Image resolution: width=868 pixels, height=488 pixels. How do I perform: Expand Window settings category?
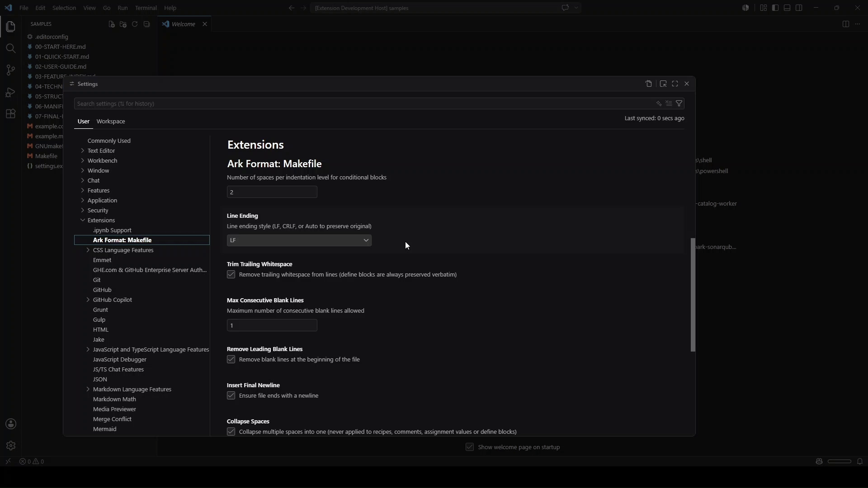[x=82, y=170]
